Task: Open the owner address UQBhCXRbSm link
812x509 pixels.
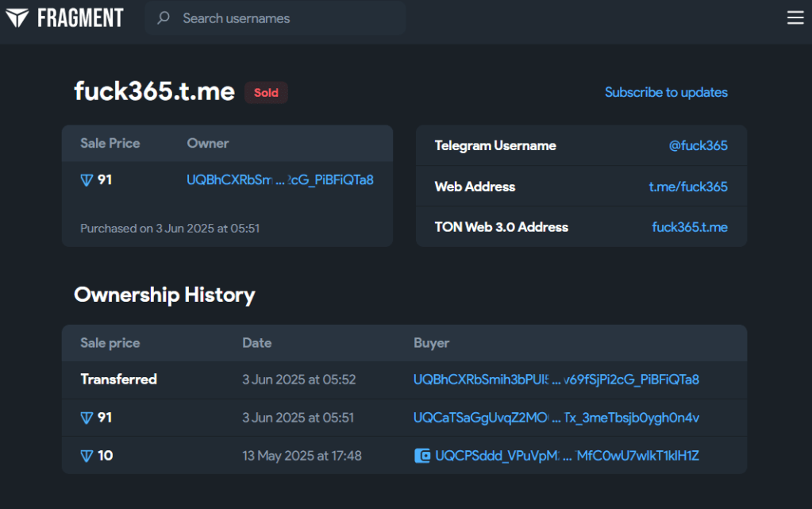Action: 279,180
